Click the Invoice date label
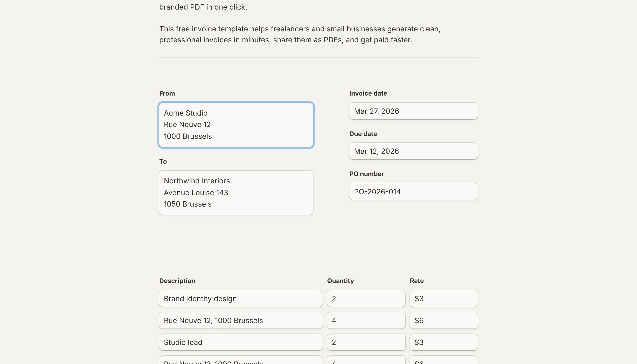 point(368,93)
